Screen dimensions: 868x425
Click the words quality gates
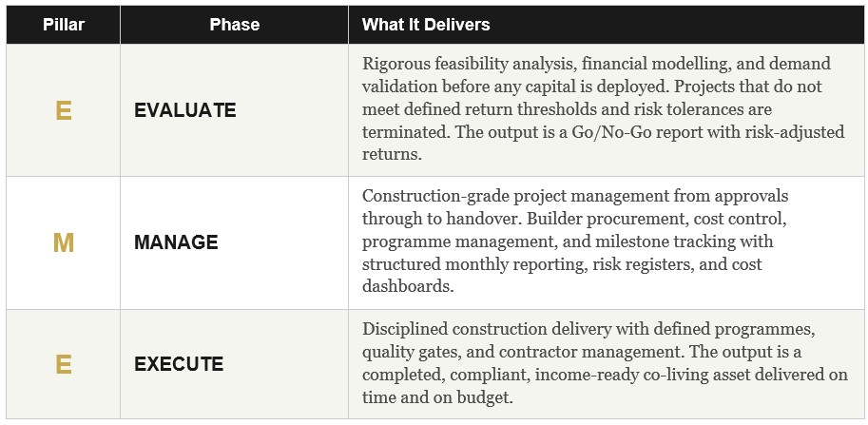click(406, 352)
